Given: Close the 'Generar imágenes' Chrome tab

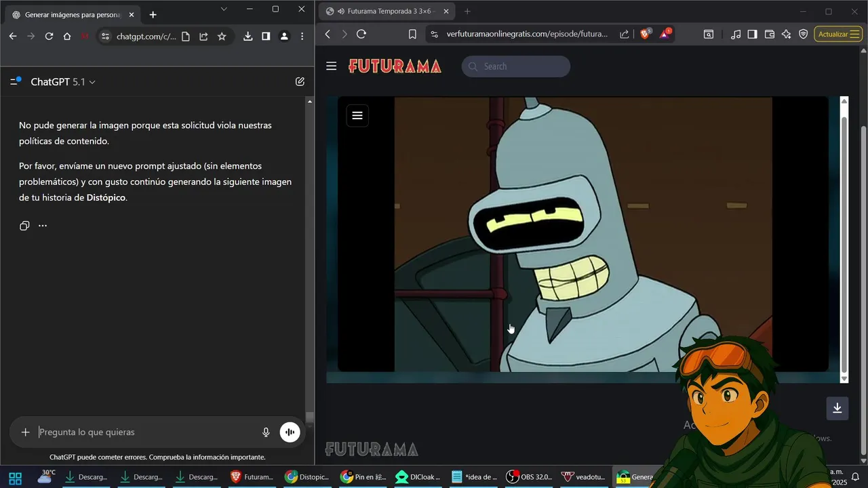Looking at the screenshot, I should (x=132, y=14).
